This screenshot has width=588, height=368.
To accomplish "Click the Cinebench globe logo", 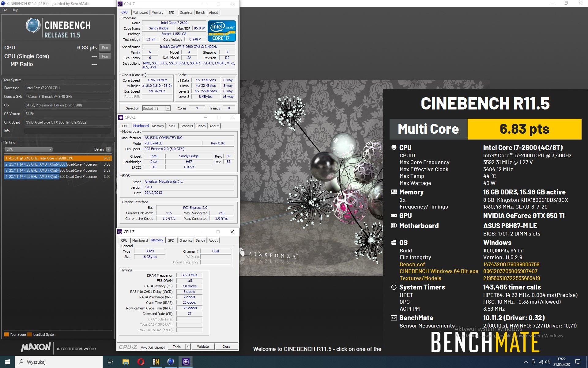I will click(x=33, y=25).
